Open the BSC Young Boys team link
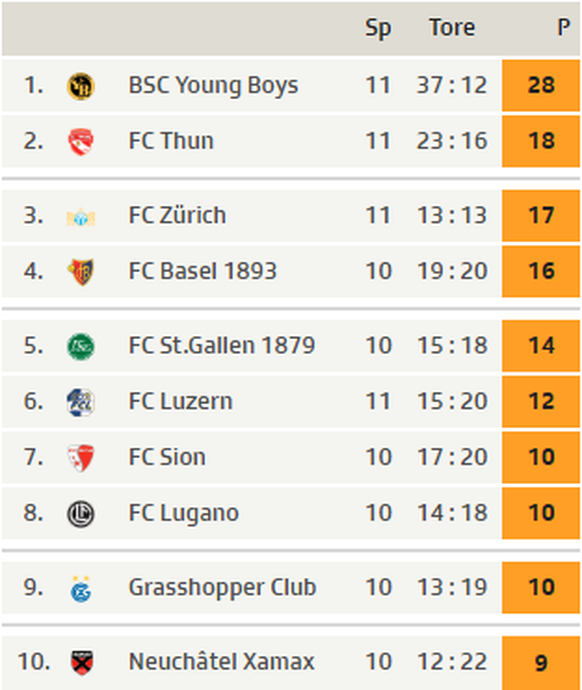582x690 pixels. 213,85
